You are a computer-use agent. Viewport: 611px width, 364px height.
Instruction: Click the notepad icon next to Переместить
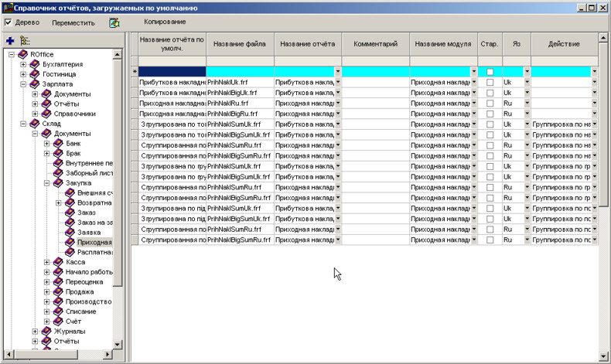(114, 22)
